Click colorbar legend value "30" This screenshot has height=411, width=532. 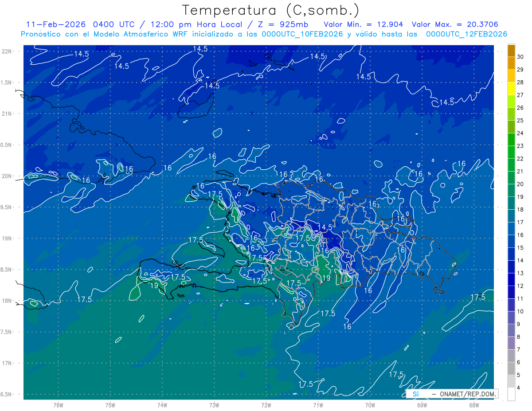pos(520,57)
